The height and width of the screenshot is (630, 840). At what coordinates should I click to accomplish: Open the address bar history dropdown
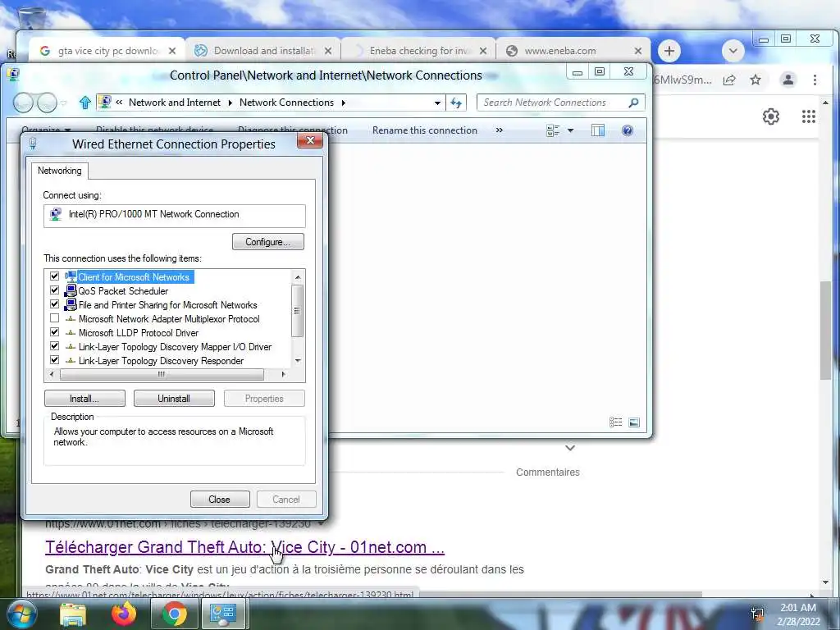438,103
